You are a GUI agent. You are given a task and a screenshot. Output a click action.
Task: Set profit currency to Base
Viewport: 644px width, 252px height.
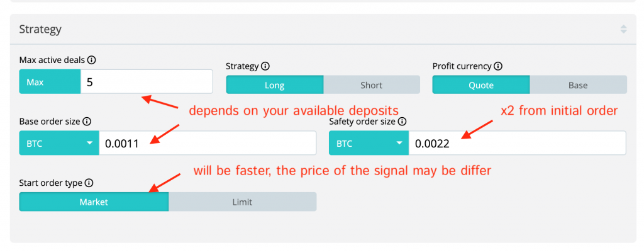(578, 85)
